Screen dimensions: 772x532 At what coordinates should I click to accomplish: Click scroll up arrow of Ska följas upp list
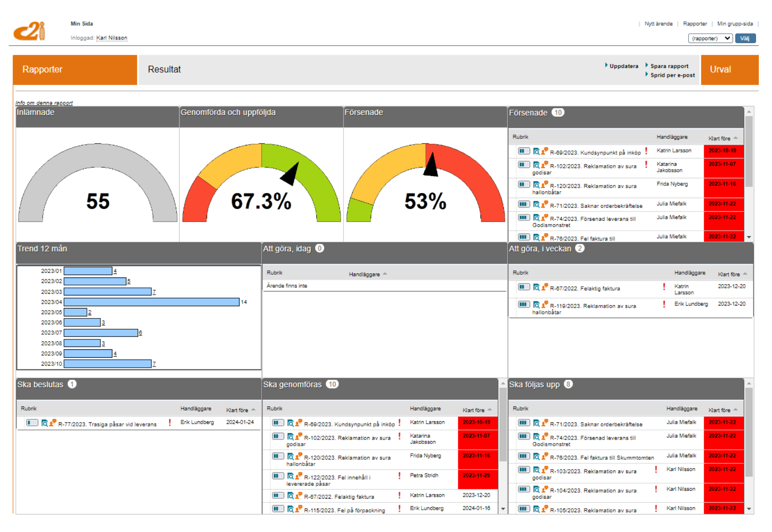(x=749, y=384)
